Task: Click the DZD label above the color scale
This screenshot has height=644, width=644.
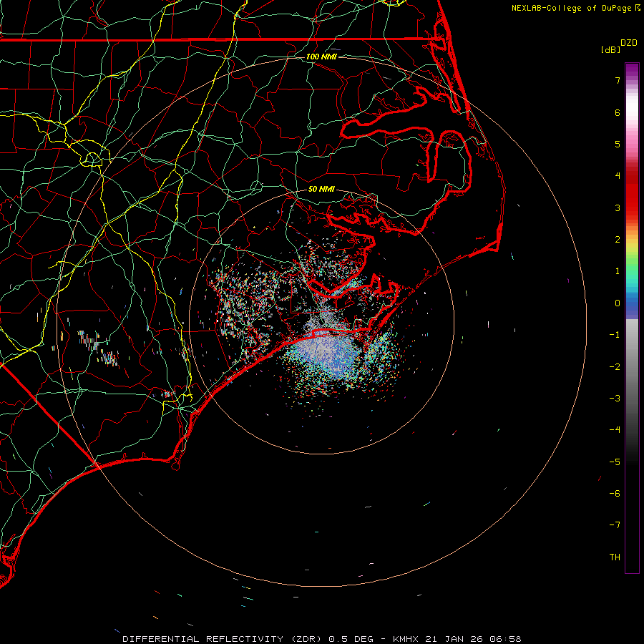Action: (x=629, y=43)
